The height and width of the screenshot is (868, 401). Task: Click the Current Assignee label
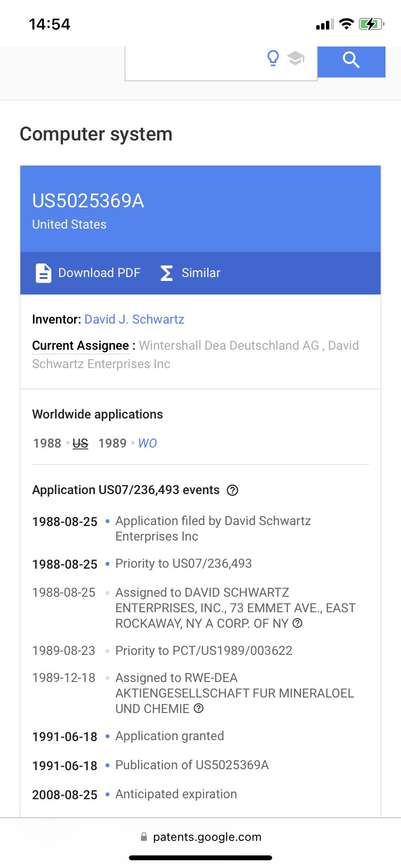[80, 346]
